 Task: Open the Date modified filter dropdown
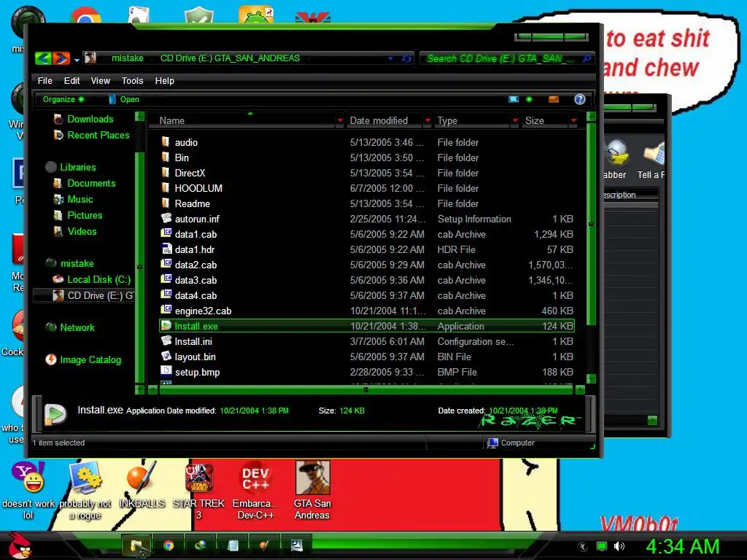pos(427,120)
